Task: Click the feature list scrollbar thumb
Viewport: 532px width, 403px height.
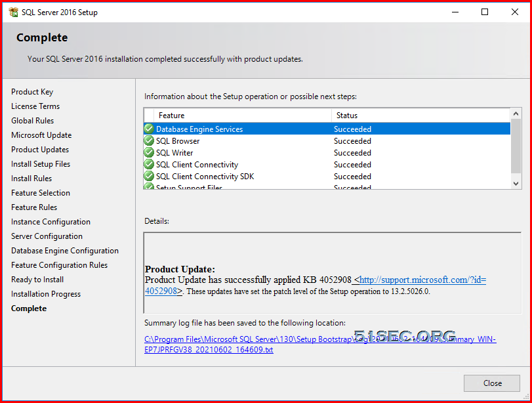Action: pos(516,146)
